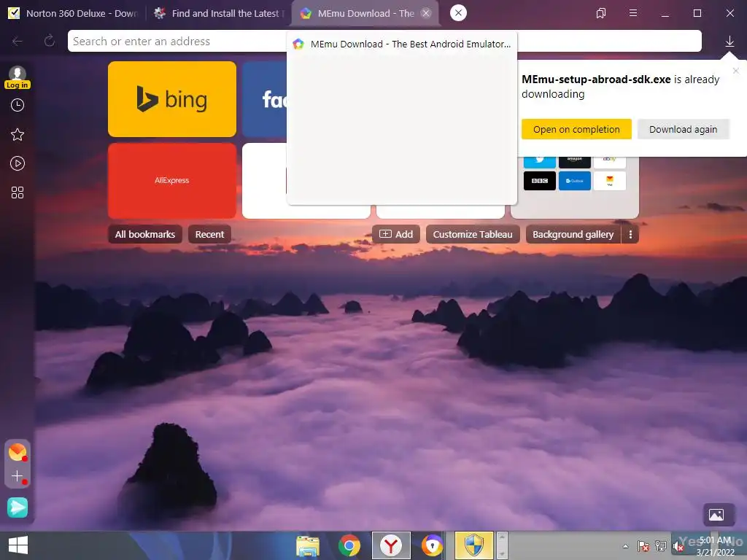The image size is (747, 560).
Task: Dismiss the download notification popup
Action: point(735,71)
